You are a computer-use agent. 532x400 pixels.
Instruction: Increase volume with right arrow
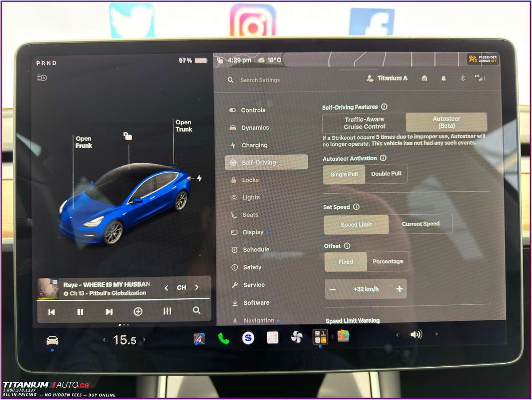pyautogui.click(x=436, y=334)
